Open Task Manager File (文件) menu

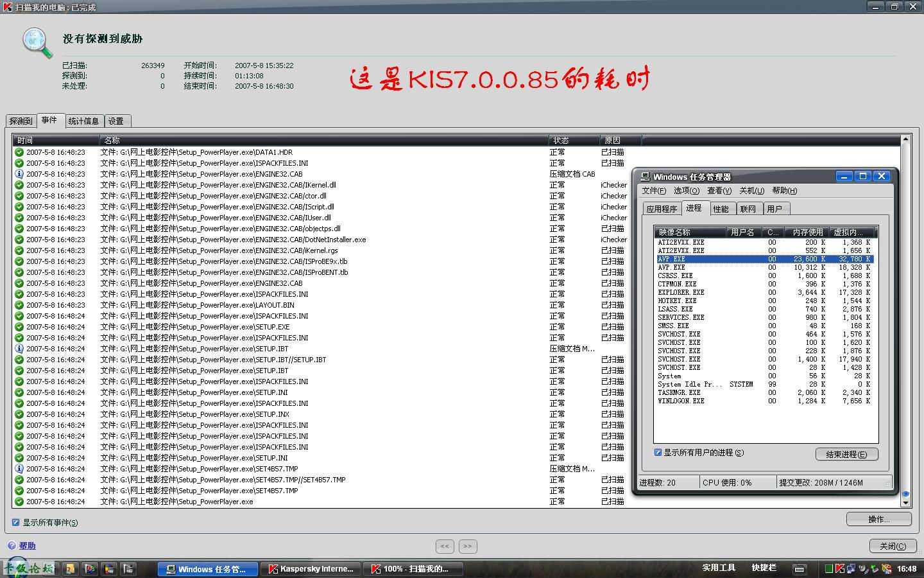pos(654,191)
